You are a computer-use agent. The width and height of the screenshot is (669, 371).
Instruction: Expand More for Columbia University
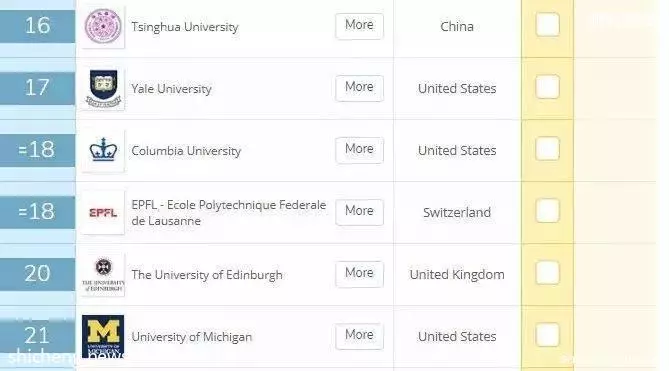click(359, 150)
